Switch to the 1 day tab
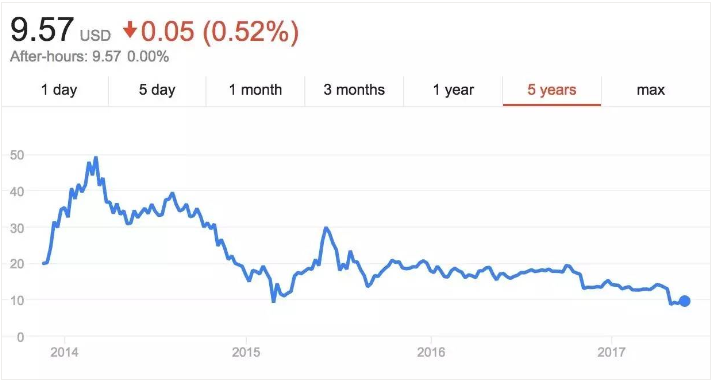 click(59, 90)
